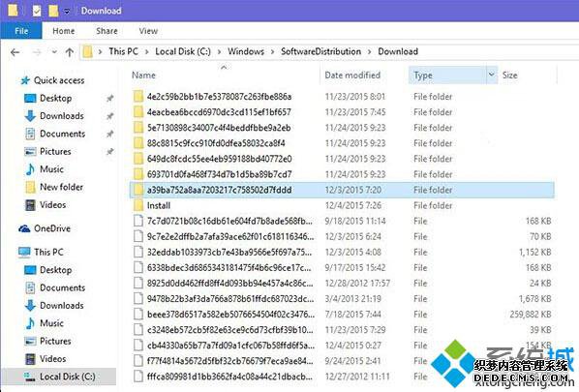Open the Type column filter dropdown
Screen dimensions: 579x392
tap(491, 75)
